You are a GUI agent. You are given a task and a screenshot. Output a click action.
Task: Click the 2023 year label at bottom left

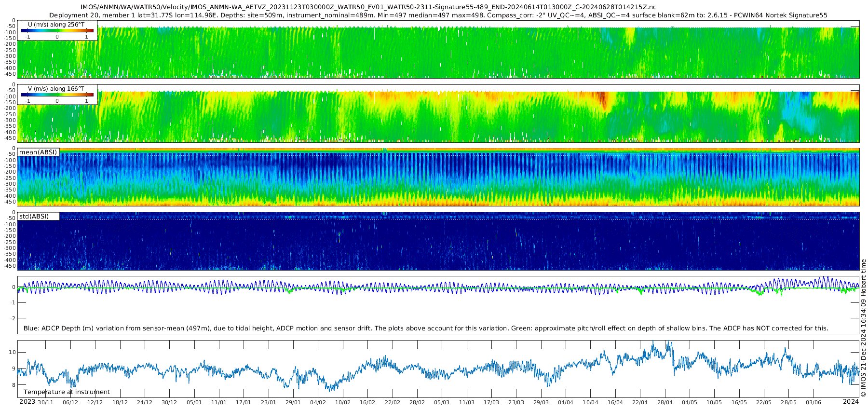tap(27, 402)
